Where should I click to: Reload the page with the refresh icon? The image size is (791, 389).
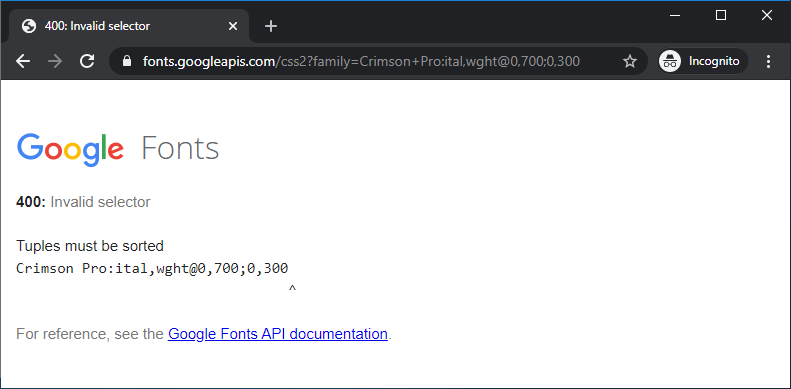[x=87, y=62]
